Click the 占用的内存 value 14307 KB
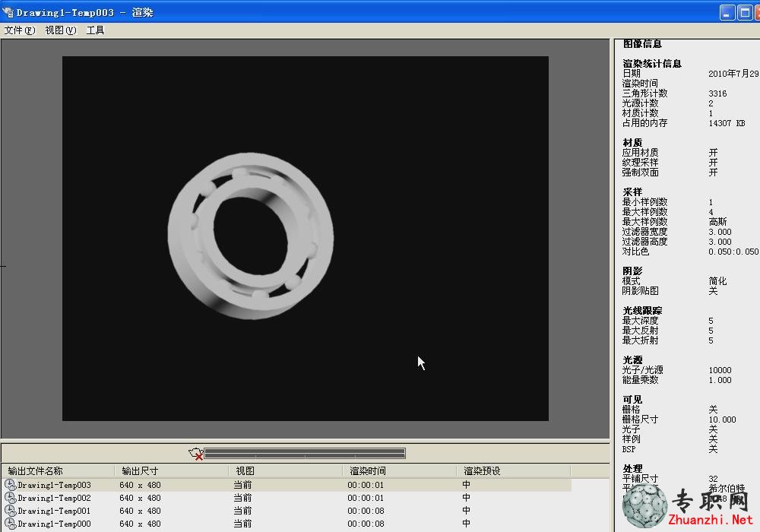 [x=727, y=123]
